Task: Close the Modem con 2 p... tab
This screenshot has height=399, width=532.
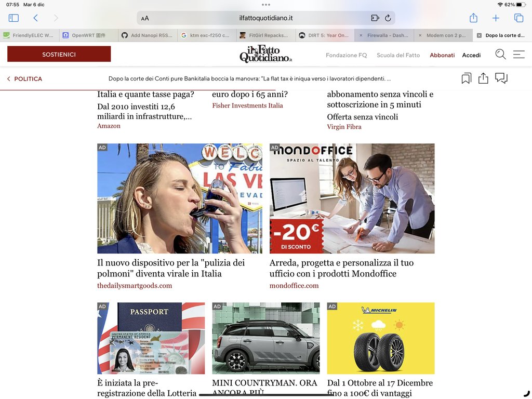Action: 420,35
